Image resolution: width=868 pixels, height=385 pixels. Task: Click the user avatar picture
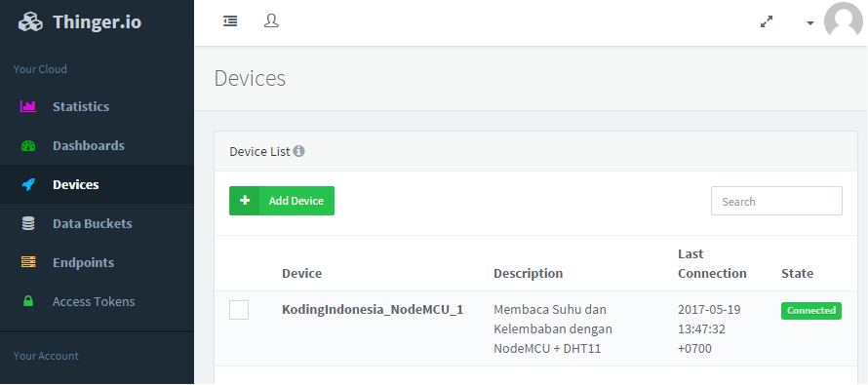click(843, 21)
